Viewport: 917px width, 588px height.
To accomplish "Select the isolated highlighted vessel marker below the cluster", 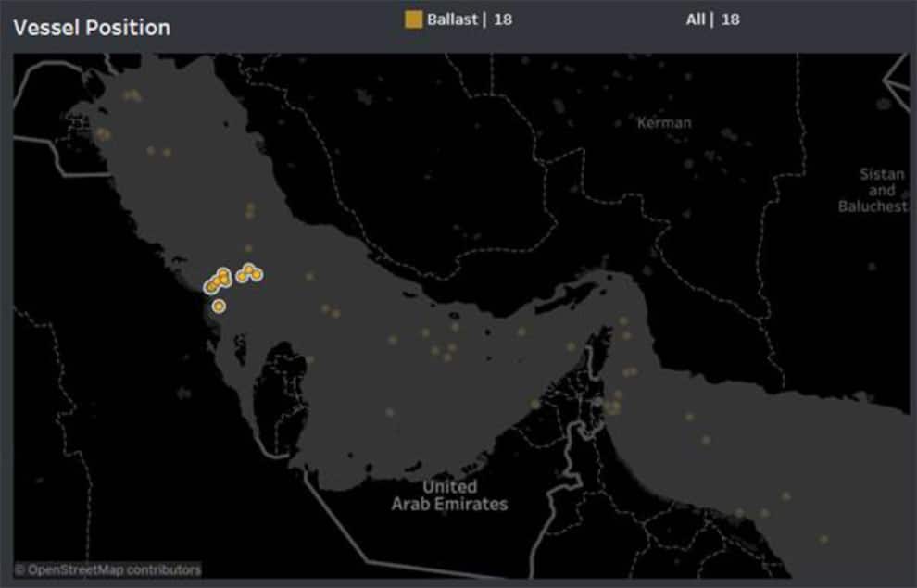I will pos(219,306).
